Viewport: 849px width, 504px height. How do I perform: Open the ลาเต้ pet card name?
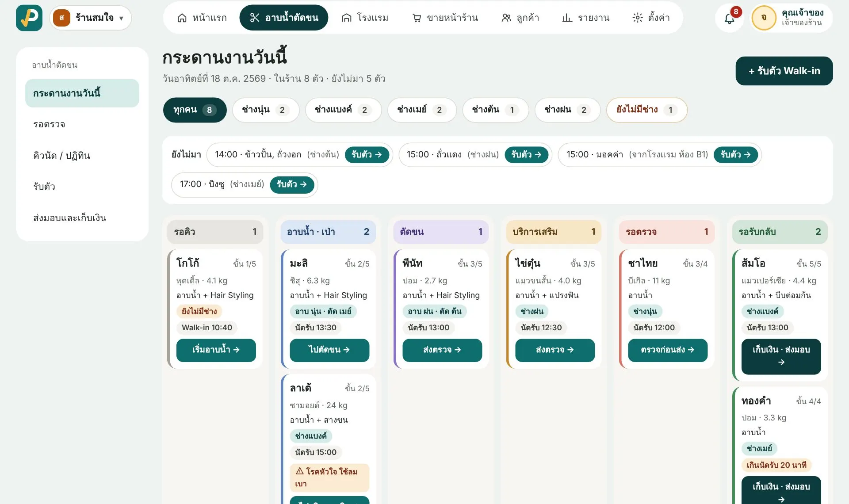301,388
